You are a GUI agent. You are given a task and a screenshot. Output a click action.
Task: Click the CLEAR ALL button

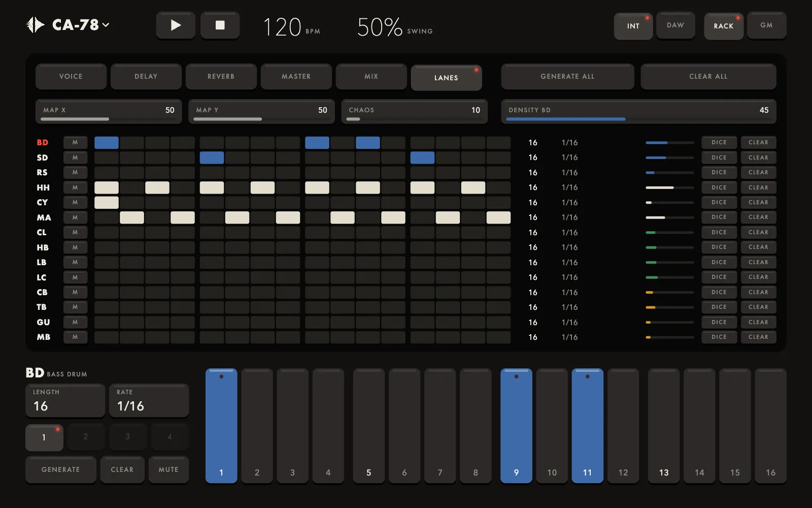tap(708, 76)
